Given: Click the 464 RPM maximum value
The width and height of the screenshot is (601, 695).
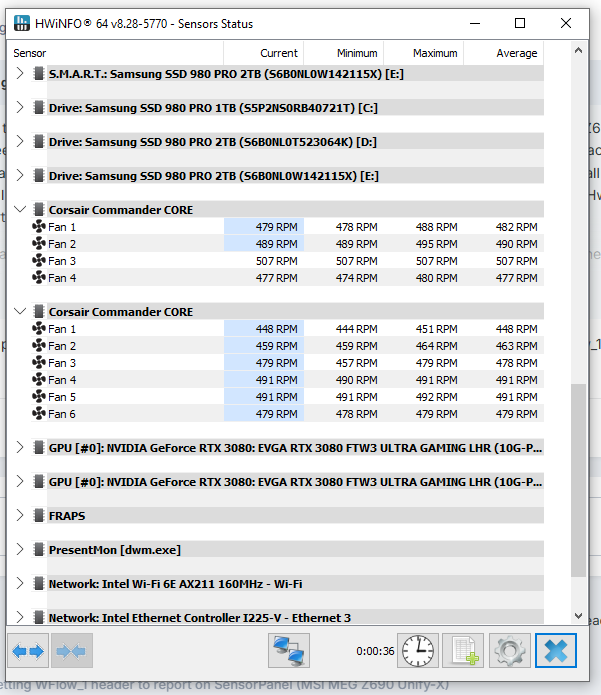Looking at the screenshot, I should (x=437, y=346).
